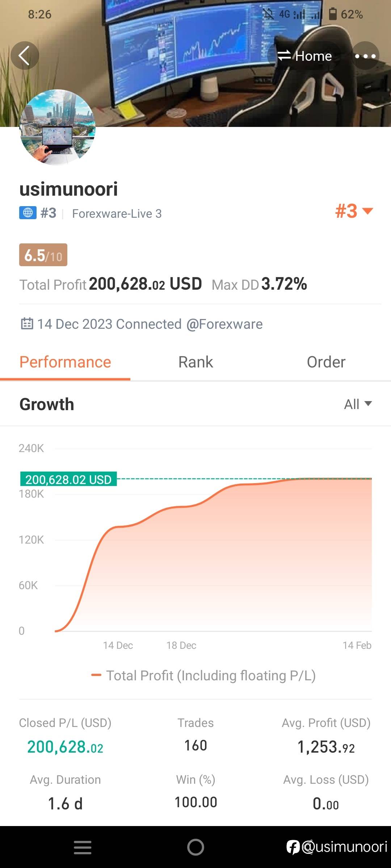Tap the 6.5/10 score badge
391x868 pixels.
click(43, 255)
